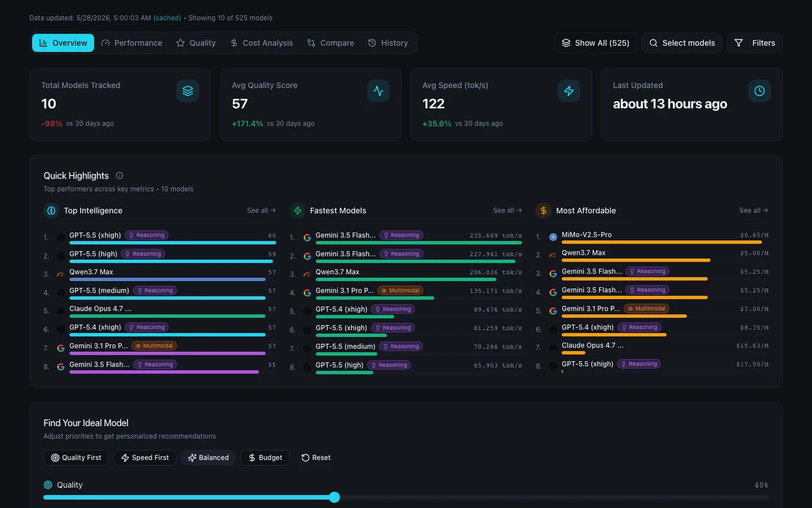Click Qwen icon in Top Intelligence list
The image size is (812, 508).
(61, 274)
